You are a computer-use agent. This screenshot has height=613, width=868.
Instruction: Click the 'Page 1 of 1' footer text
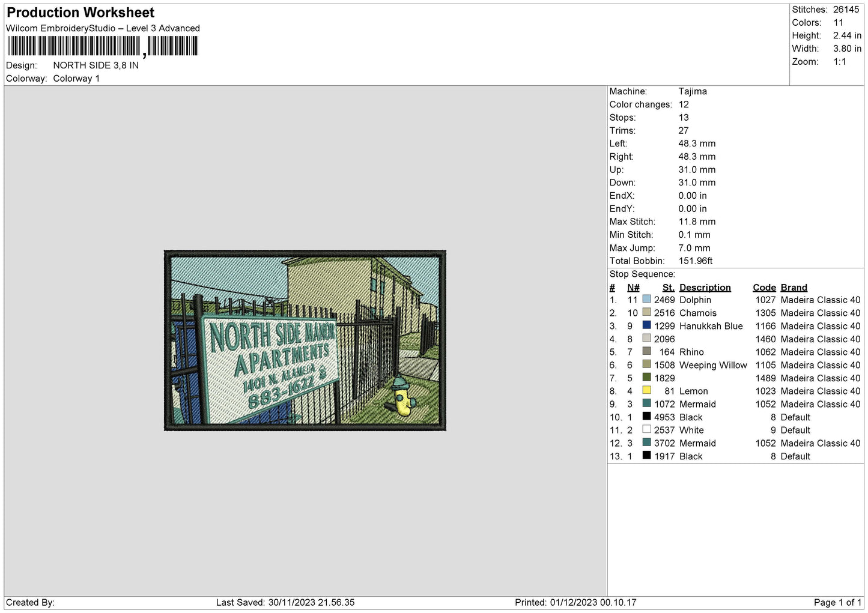click(837, 603)
